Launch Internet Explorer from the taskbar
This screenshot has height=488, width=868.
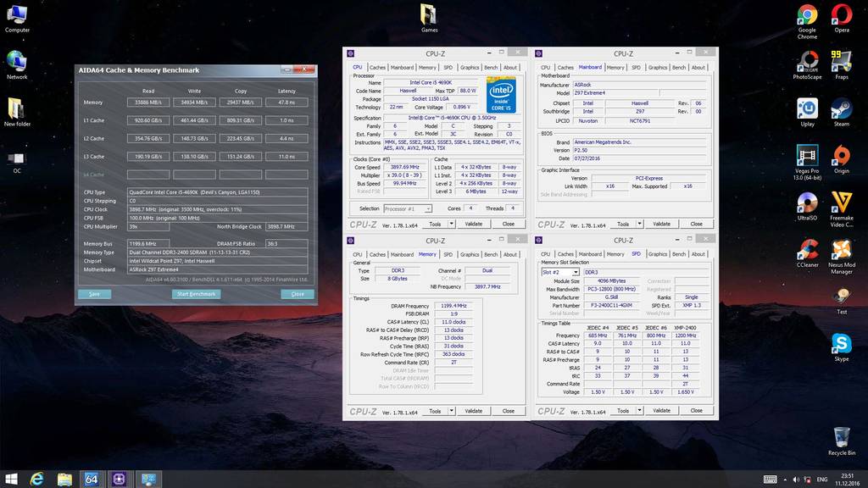point(37,480)
